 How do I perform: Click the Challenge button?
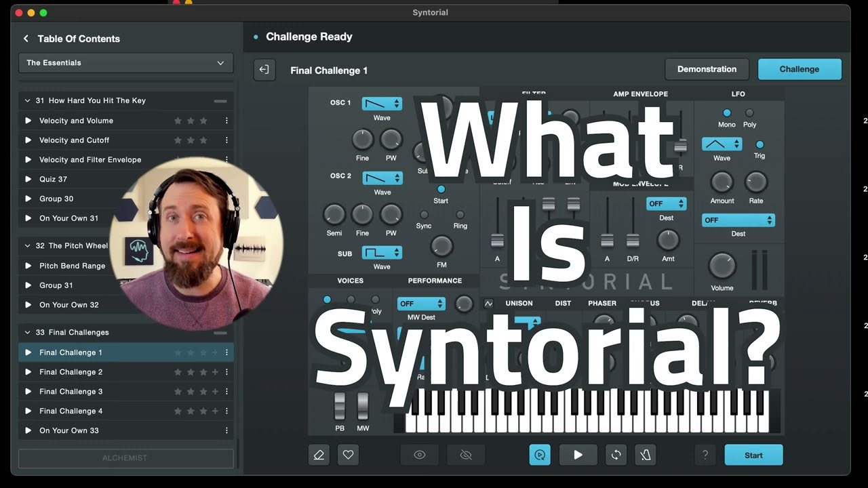point(800,69)
